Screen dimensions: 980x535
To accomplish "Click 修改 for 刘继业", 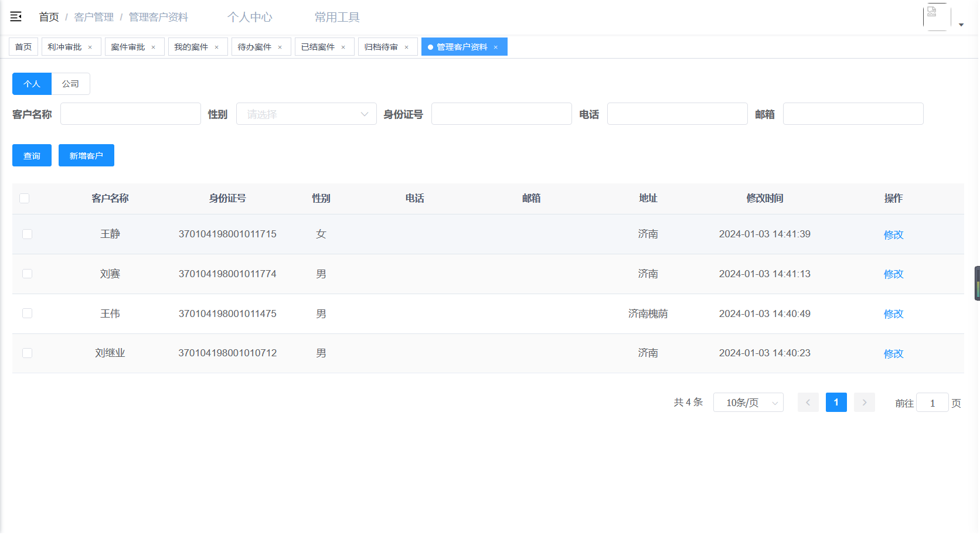I will point(894,353).
